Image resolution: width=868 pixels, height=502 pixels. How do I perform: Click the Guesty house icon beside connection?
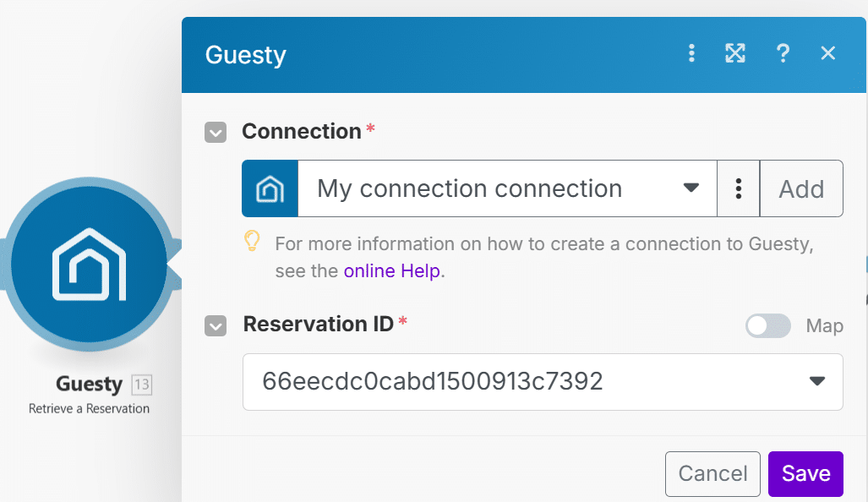pyautogui.click(x=270, y=188)
